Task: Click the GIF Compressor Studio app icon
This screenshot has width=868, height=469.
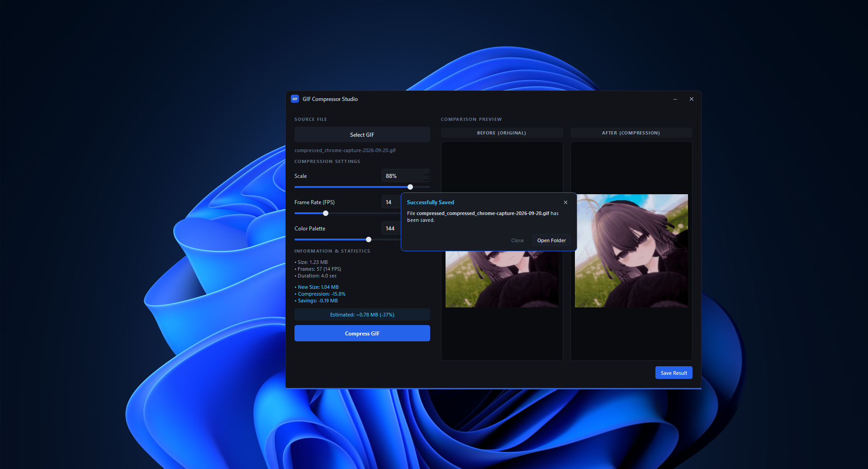Action: pyautogui.click(x=295, y=99)
